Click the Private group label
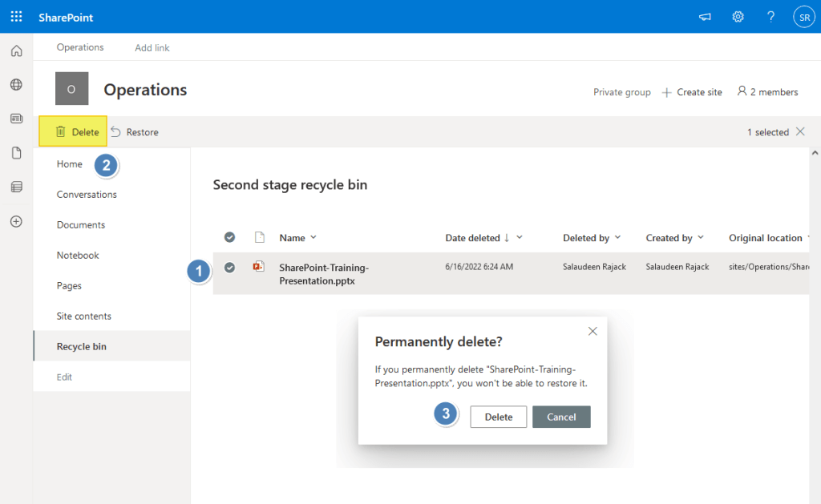The height and width of the screenshot is (504, 821). [x=621, y=92]
